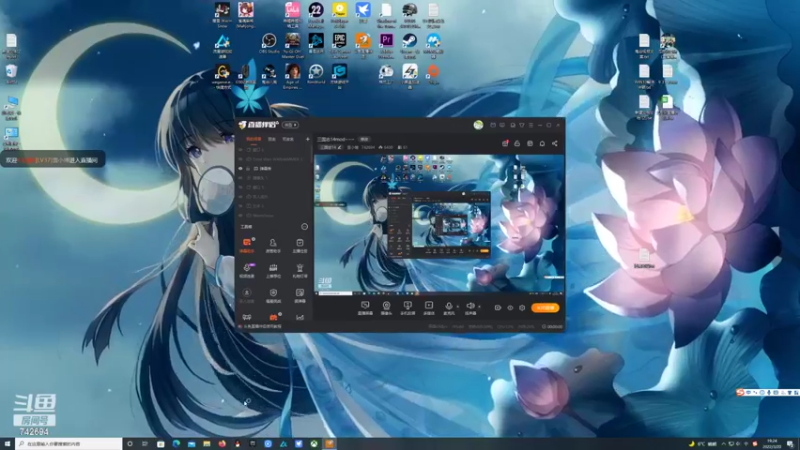
Task: Toggle the lock icon on the active source row
Action: coord(248,168)
